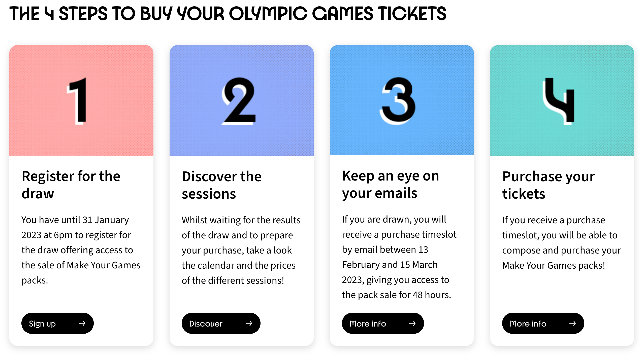Click the arrow in step 3 More info button

412,323
